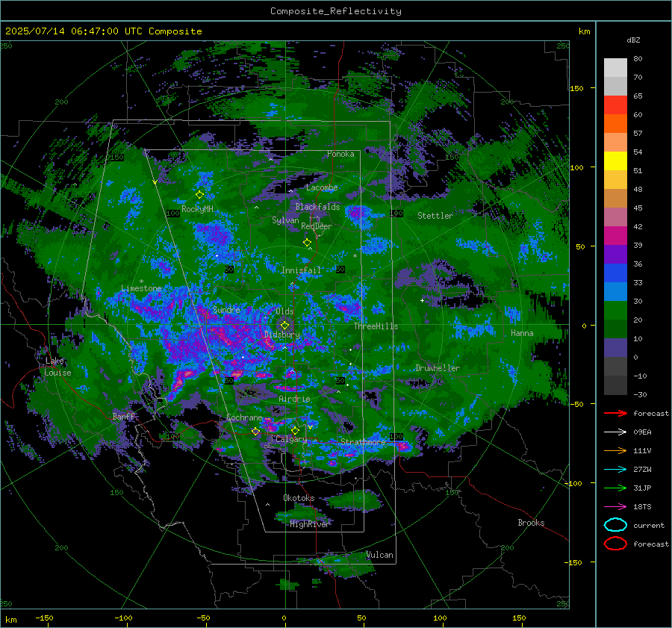Click the Cochrane city label
This screenshot has height=628, width=672.
[244, 417]
